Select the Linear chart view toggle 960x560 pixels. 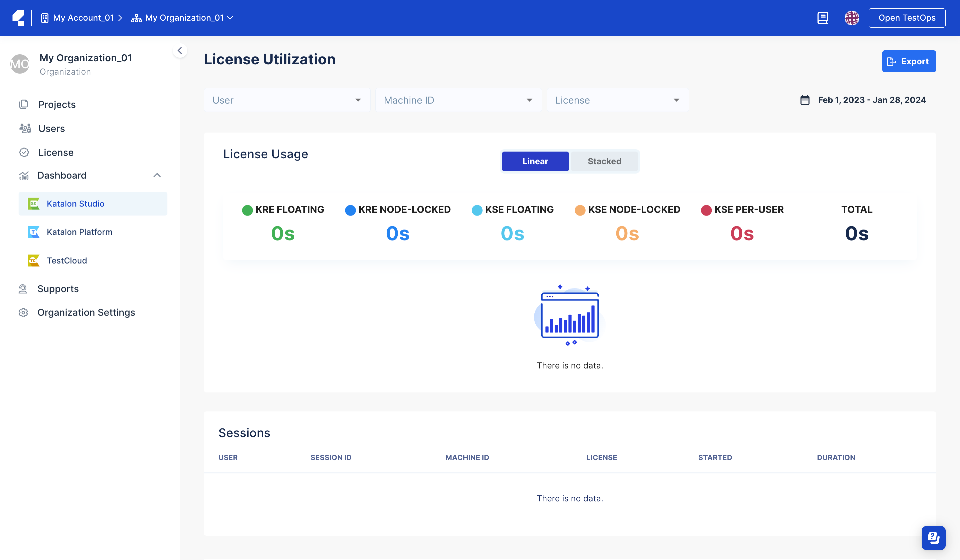tap(535, 161)
